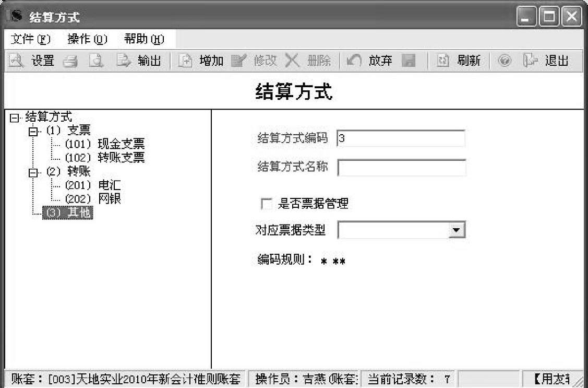Screen dimensions: 588x388
Task: Minimize the 结算方式 window
Action: 526,17
